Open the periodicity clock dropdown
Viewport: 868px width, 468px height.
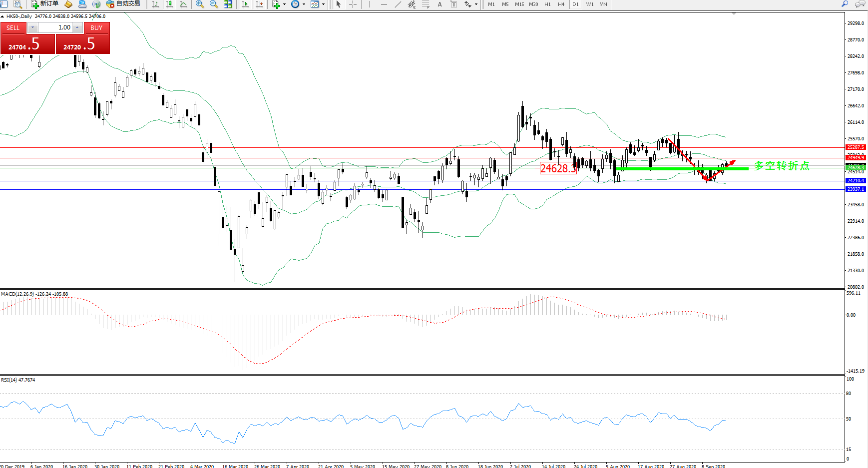(x=304, y=4)
